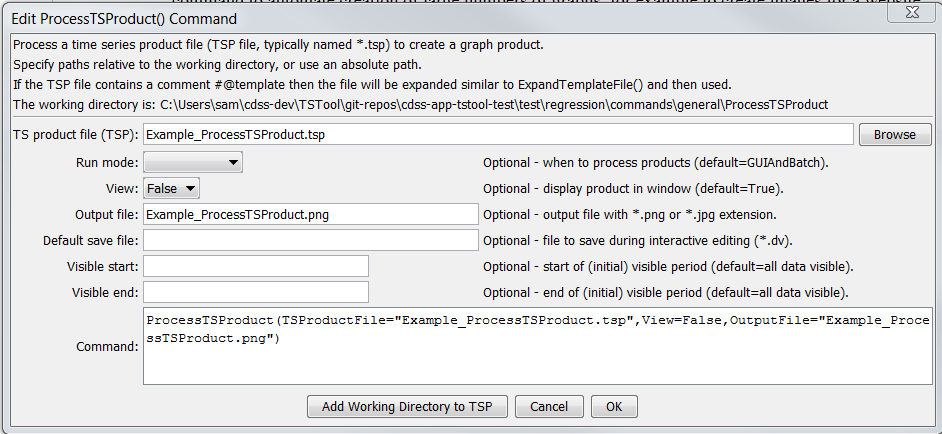Focus the Output file text field

(x=311, y=214)
